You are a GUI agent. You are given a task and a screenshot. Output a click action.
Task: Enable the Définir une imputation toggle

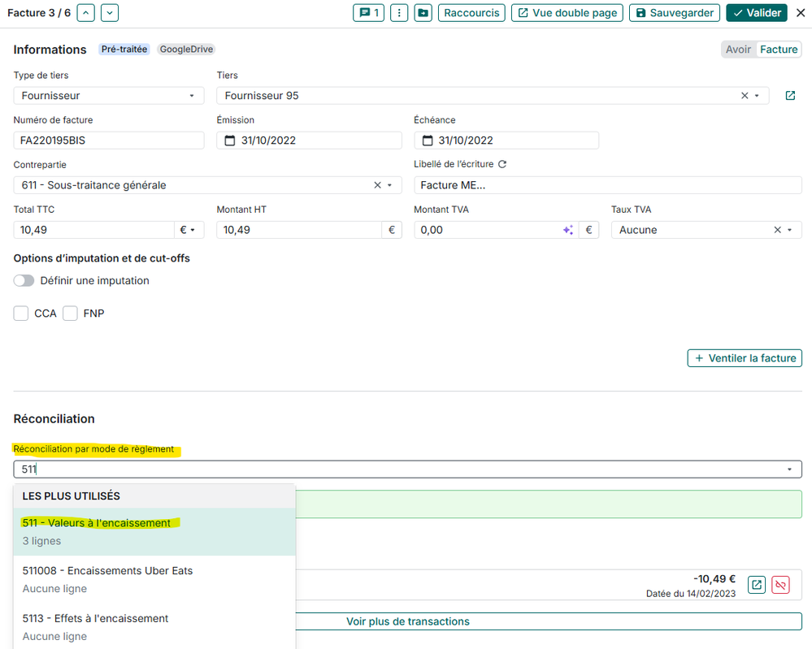pyautogui.click(x=24, y=280)
